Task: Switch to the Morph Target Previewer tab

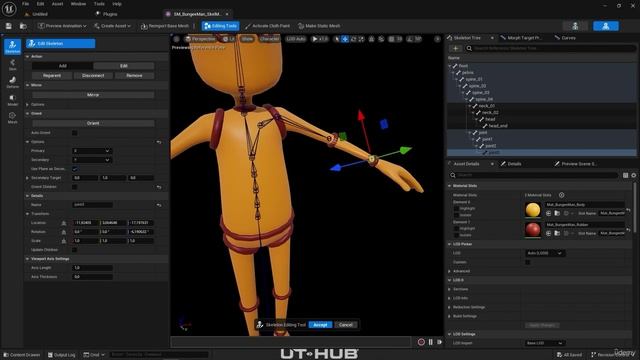Action: (524, 38)
